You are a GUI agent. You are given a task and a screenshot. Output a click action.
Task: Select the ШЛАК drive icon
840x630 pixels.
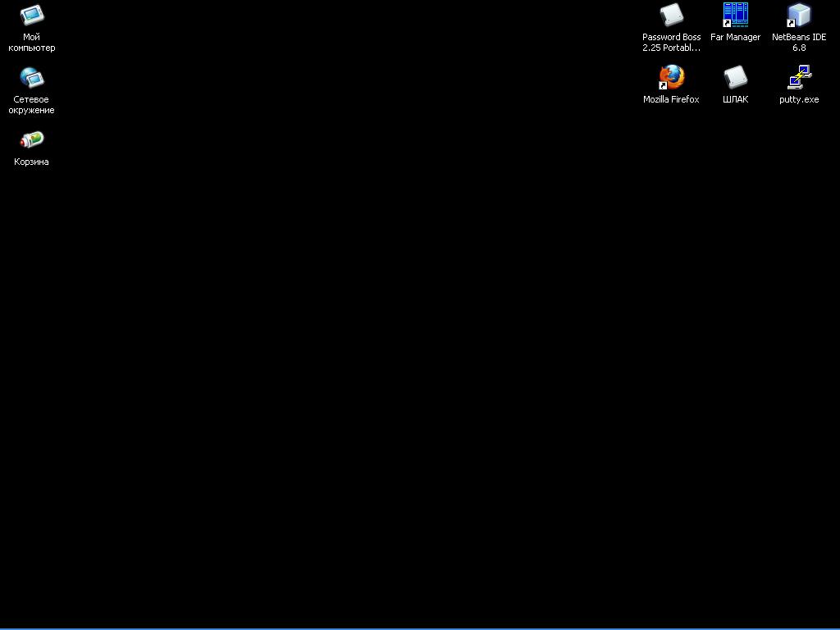tap(735, 78)
